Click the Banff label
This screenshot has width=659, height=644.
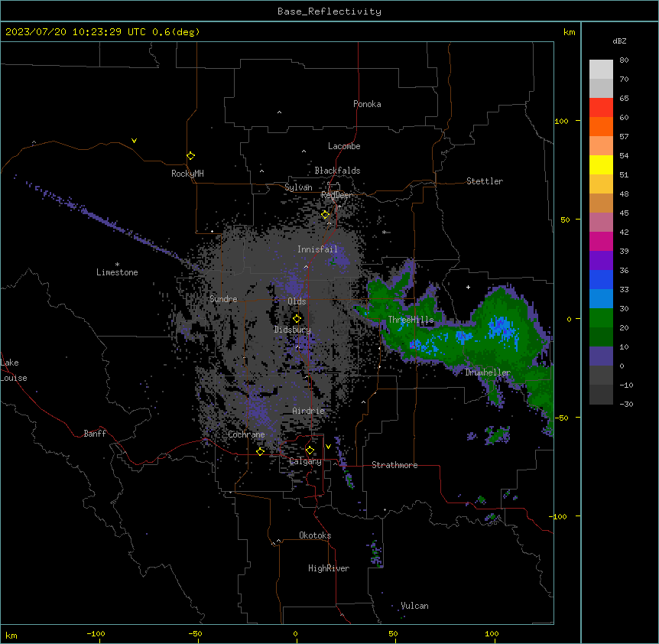click(x=95, y=434)
